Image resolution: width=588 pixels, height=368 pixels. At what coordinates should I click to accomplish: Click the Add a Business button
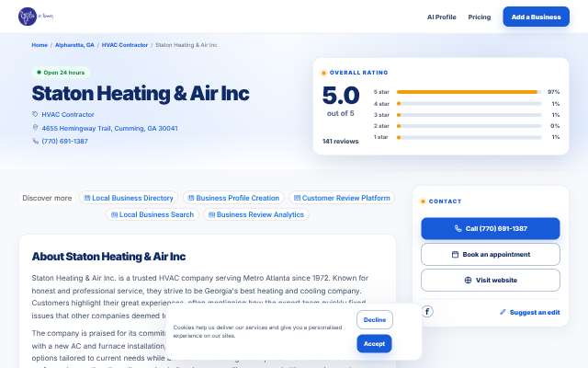click(x=536, y=17)
